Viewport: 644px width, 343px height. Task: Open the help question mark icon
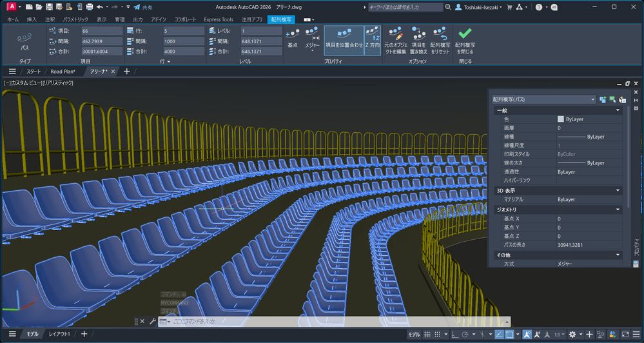point(538,7)
